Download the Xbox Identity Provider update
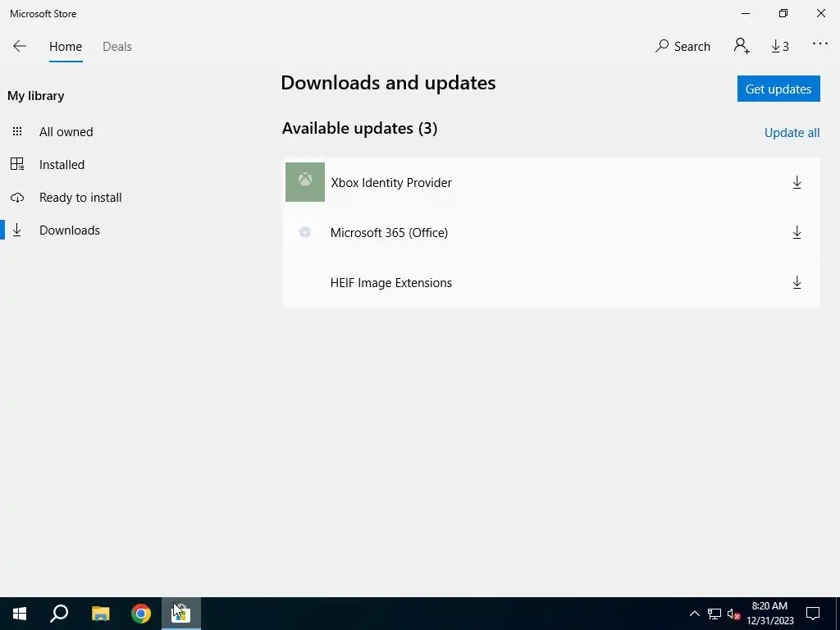840x630 pixels. (797, 183)
